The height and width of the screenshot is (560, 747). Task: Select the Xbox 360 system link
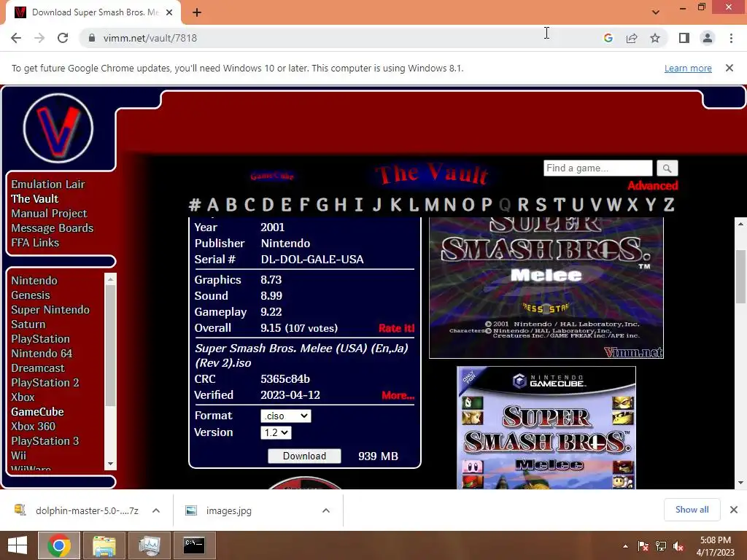34,426
